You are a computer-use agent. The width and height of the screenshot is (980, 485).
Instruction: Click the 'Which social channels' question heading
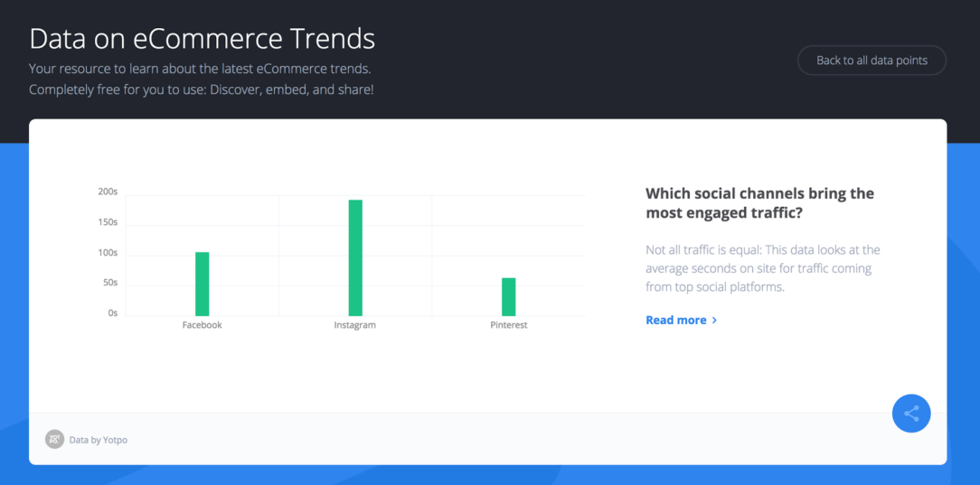tap(760, 203)
